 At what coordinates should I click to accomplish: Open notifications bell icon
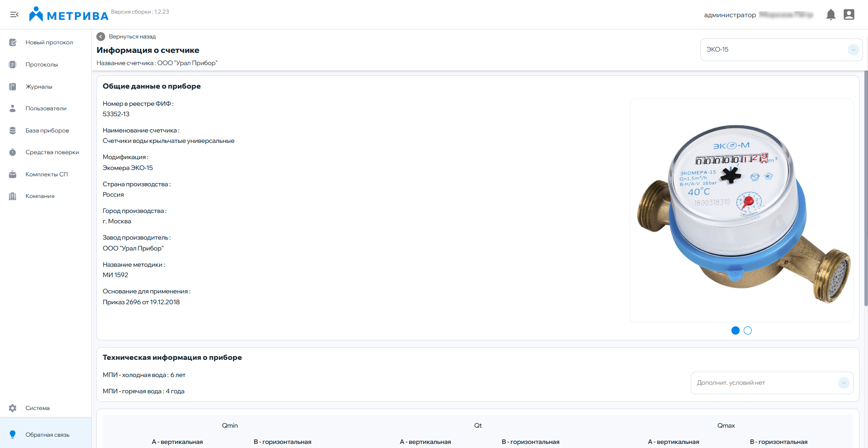(830, 15)
